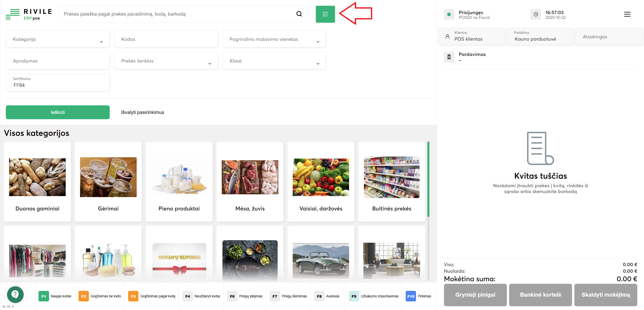Screen dimensions: 644x310
Task: Click the categories vertical scrollbar
Action: point(428,179)
